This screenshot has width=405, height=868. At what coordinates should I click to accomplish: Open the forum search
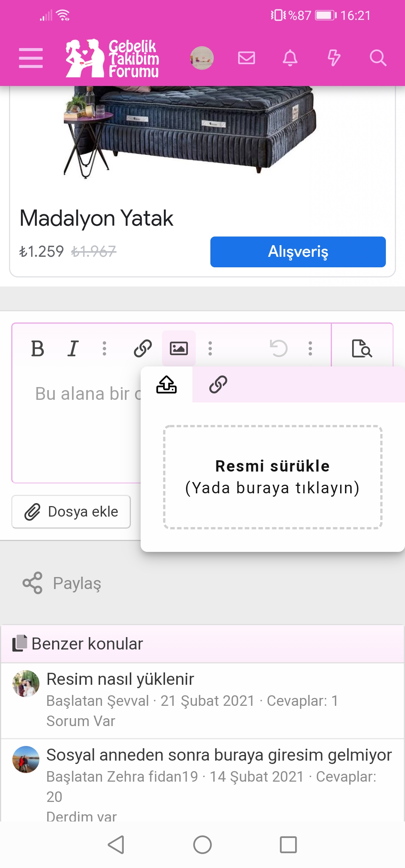[x=378, y=58]
